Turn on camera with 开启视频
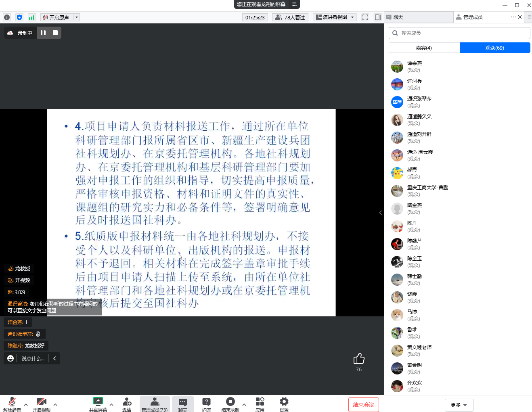The width and height of the screenshot is (532, 412). pos(41,404)
